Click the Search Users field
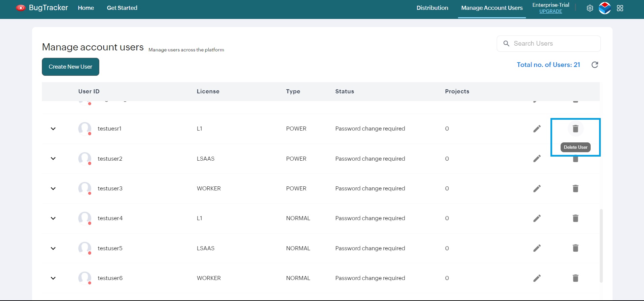Screen dimensions: 644x301 coord(549,44)
